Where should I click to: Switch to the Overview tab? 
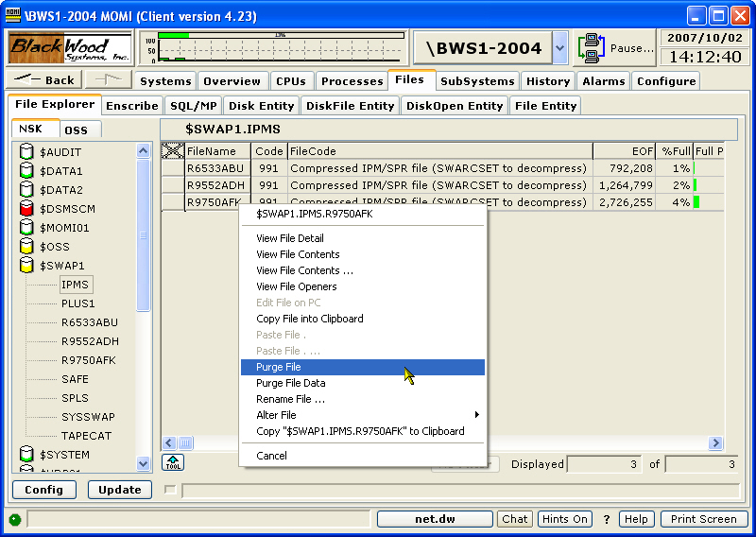click(232, 81)
